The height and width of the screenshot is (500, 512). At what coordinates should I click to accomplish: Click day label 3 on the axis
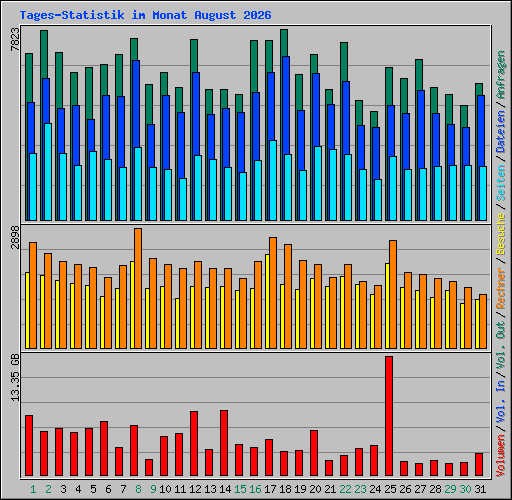point(63,489)
